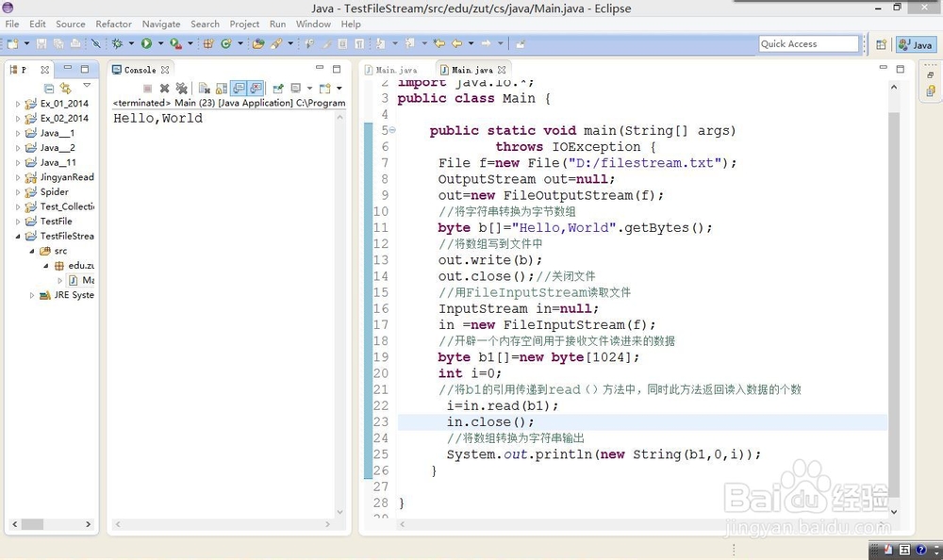
Task: Expand the JRE System Library node
Action: [x=32, y=295]
